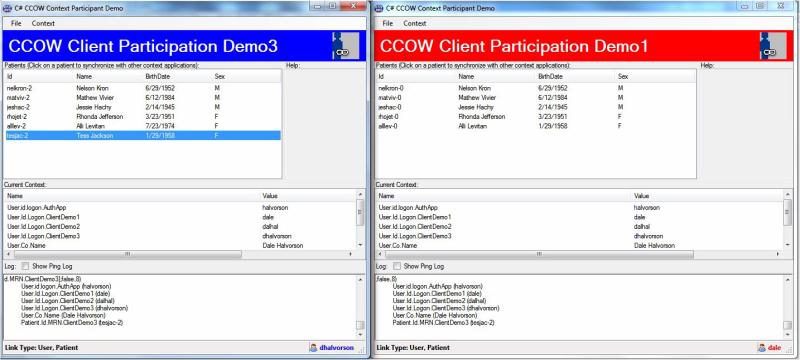
Task: Select patient Rhonda Jefferson in Demo1 list
Action: click(x=536, y=116)
